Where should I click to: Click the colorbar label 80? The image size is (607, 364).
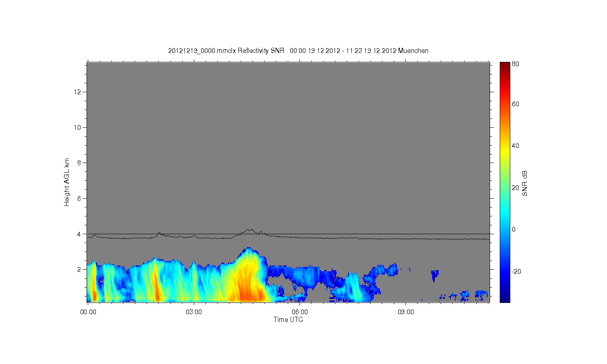(x=516, y=64)
